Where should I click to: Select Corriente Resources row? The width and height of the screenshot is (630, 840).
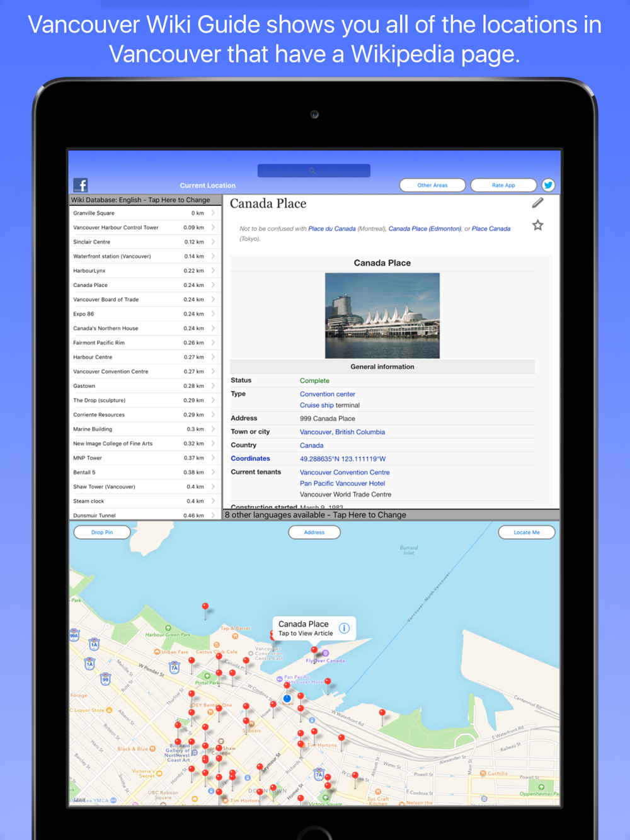click(x=145, y=415)
